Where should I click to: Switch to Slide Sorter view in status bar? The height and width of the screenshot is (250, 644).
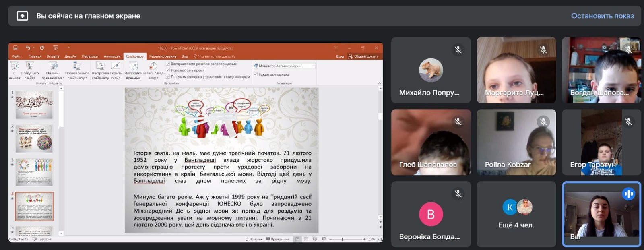[x=306, y=239]
